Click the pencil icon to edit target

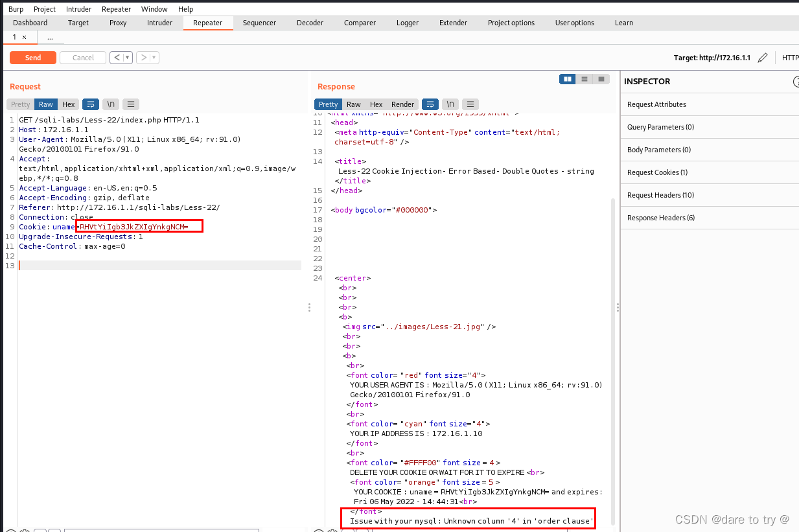point(763,58)
